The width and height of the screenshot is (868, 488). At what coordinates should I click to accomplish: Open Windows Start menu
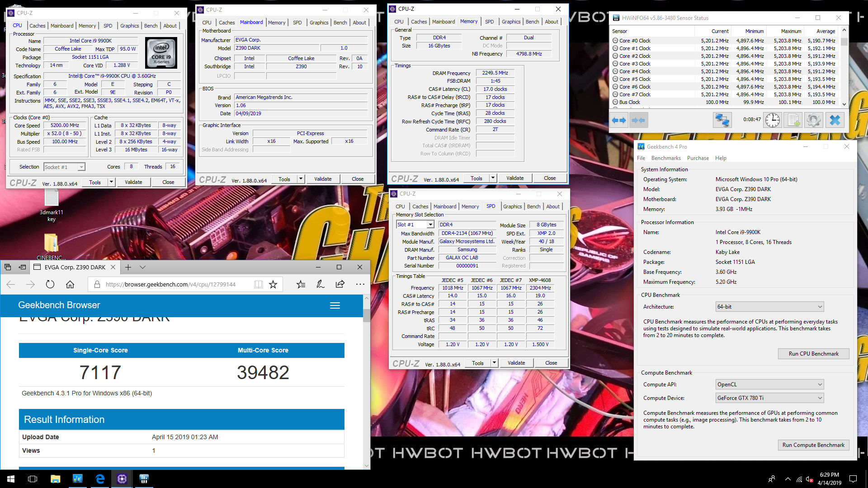pyautogui.click(x=11, y=479)
